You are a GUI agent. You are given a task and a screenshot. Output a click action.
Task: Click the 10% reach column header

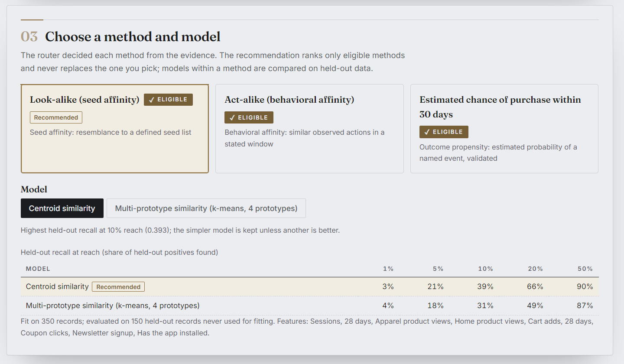point(486,269)
